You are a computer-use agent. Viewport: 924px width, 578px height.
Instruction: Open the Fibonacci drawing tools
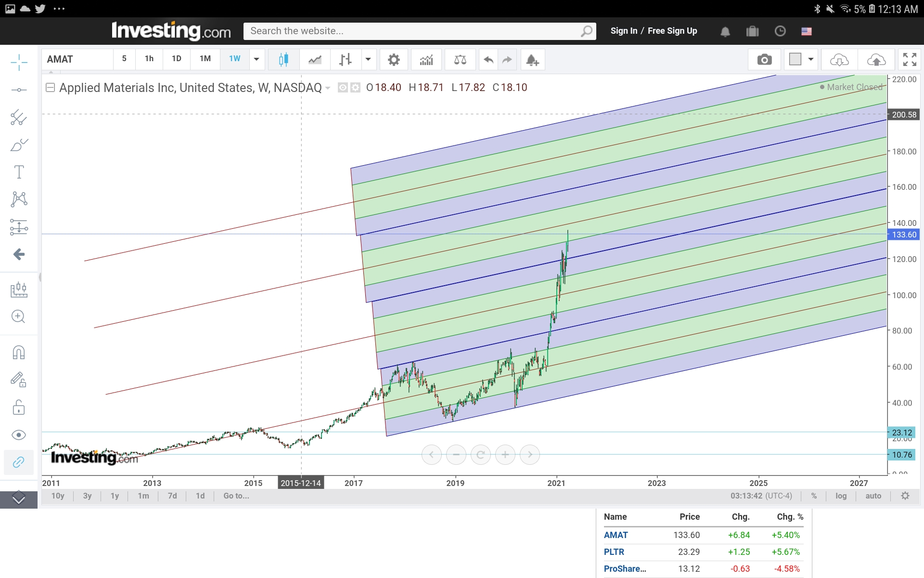(19, 118)
